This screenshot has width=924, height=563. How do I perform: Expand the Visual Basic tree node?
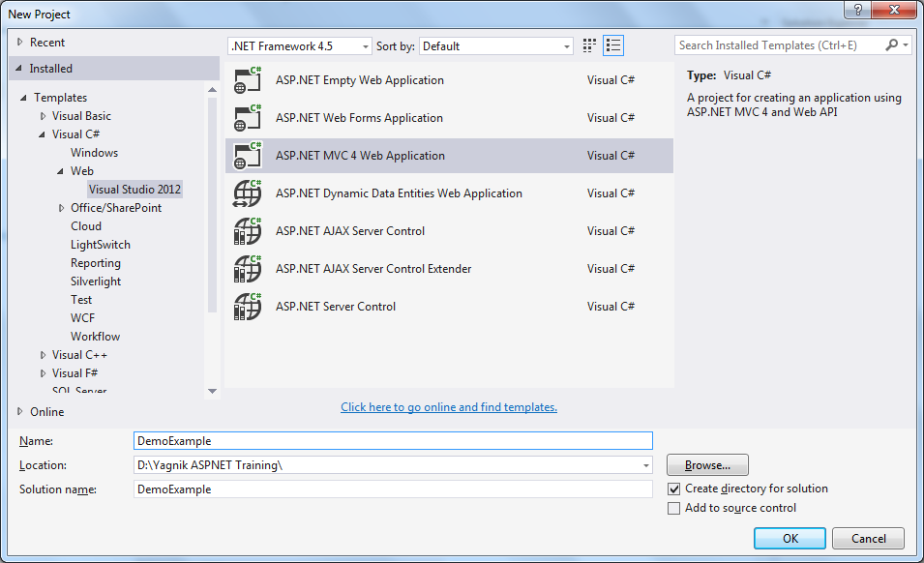click(x=43, y=116)
